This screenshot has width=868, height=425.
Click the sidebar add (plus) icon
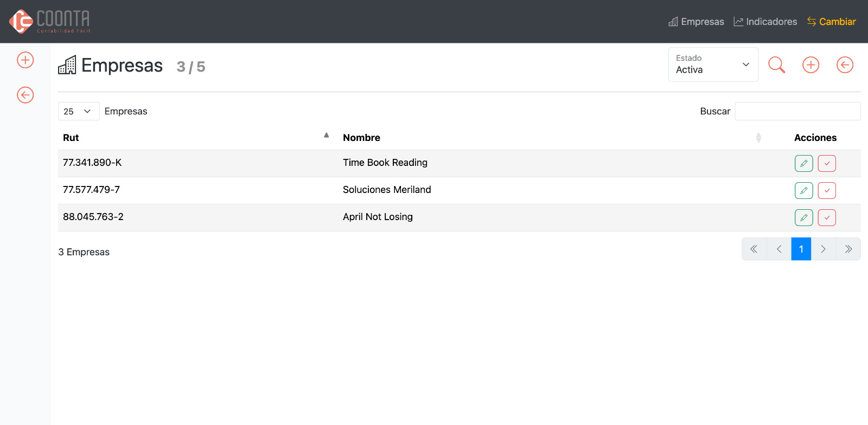point(25,60)
